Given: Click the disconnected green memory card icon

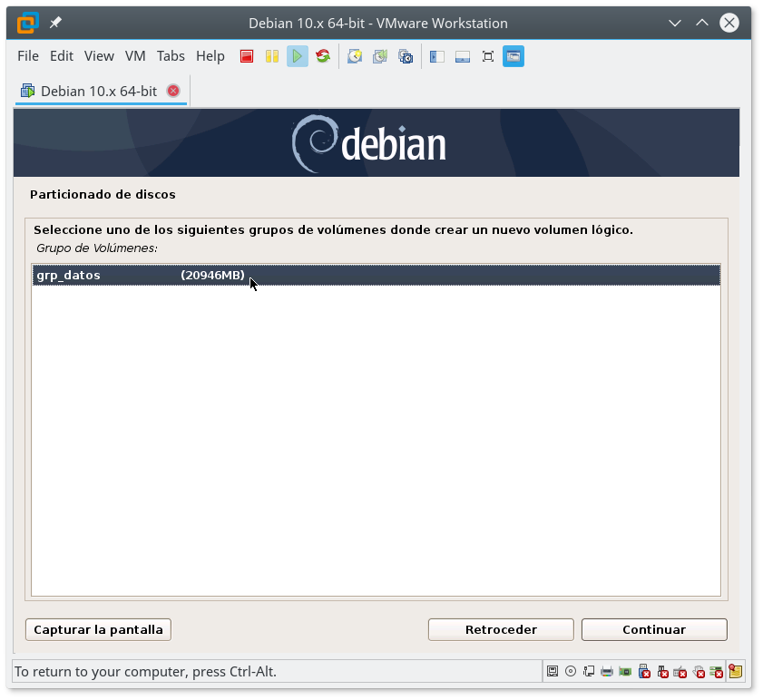Looking at the screenshot, I should click(x=717, y=672).
